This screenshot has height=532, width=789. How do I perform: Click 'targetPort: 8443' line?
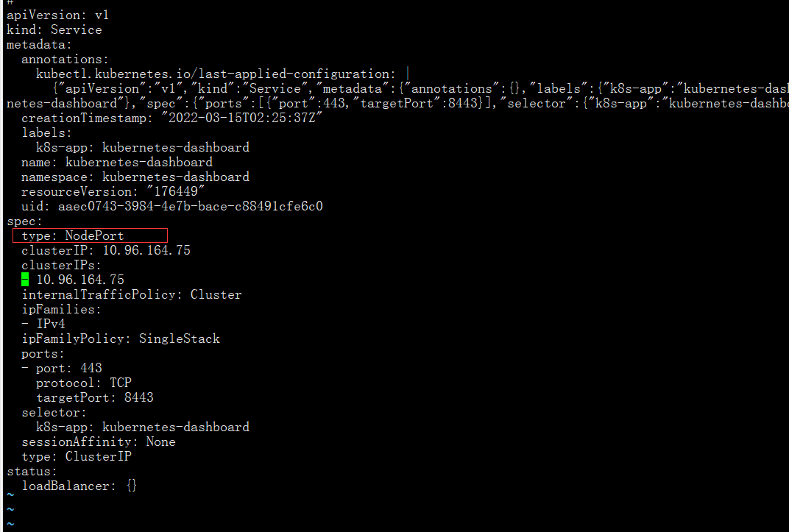point(94,397)
